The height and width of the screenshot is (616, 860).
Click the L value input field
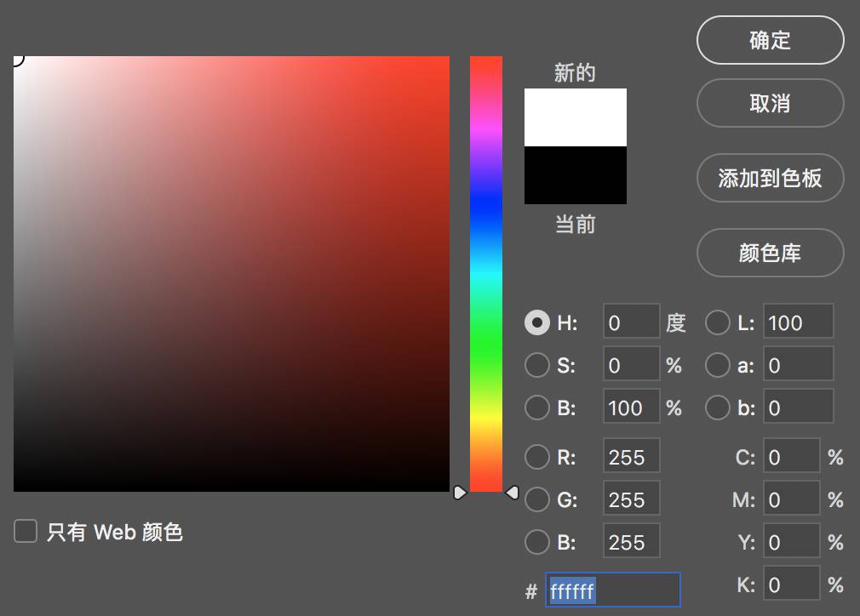(x=799, y=321)
